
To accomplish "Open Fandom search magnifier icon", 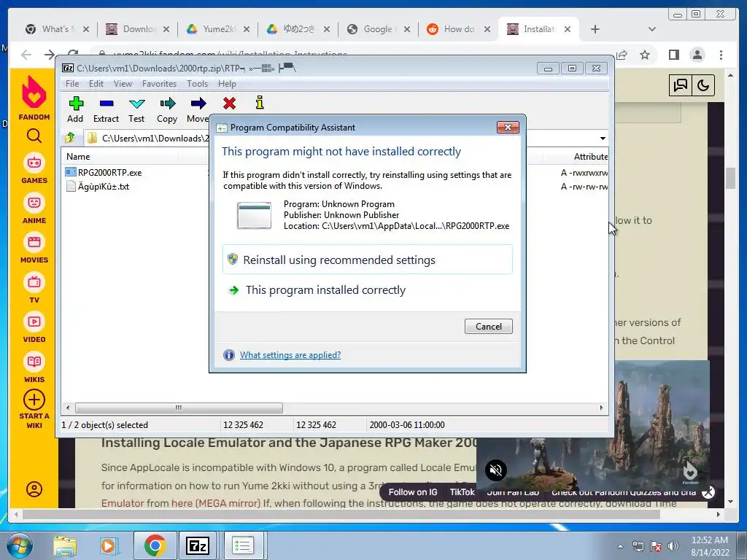I will click(34, 136).
